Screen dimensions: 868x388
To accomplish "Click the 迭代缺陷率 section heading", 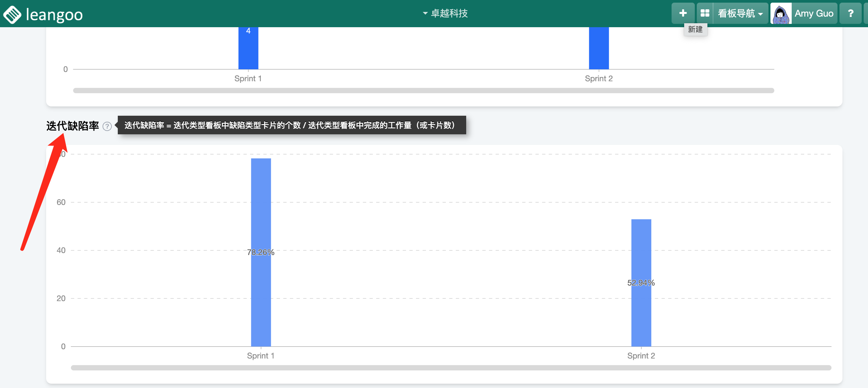I will 72,126.
